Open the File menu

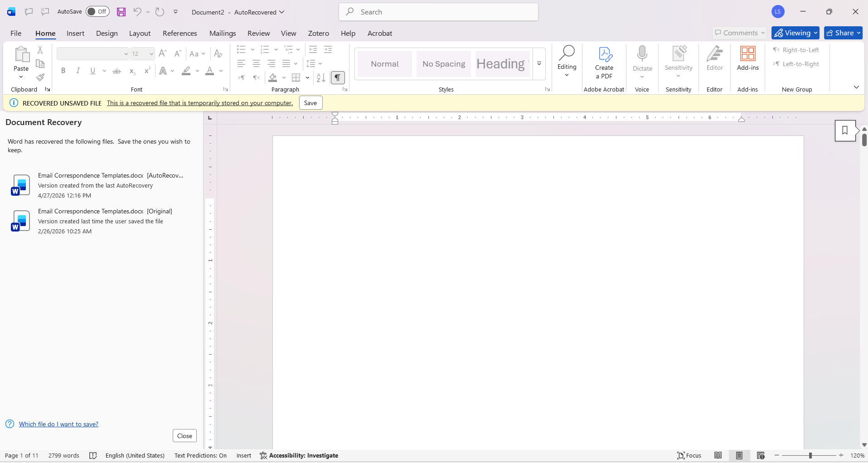16,33
